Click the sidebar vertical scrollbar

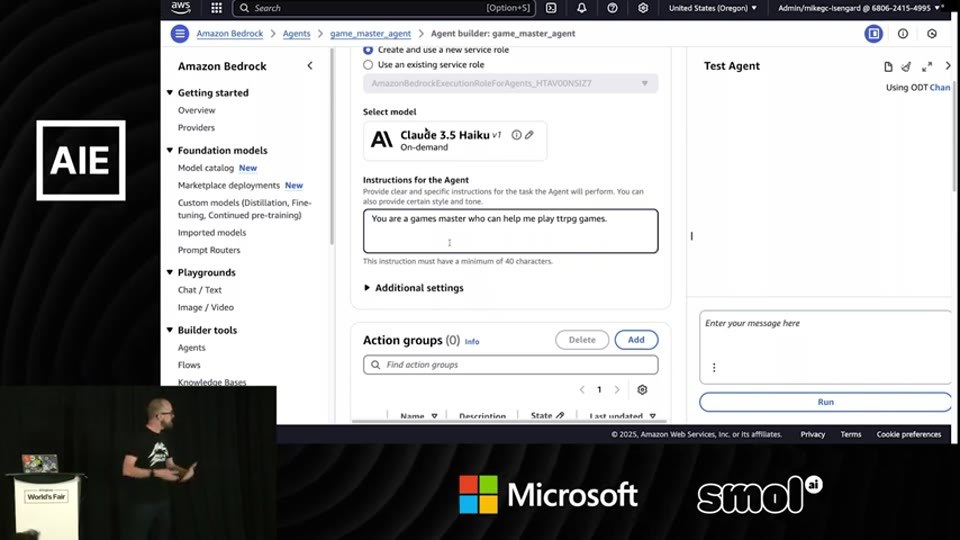point(332,147)
